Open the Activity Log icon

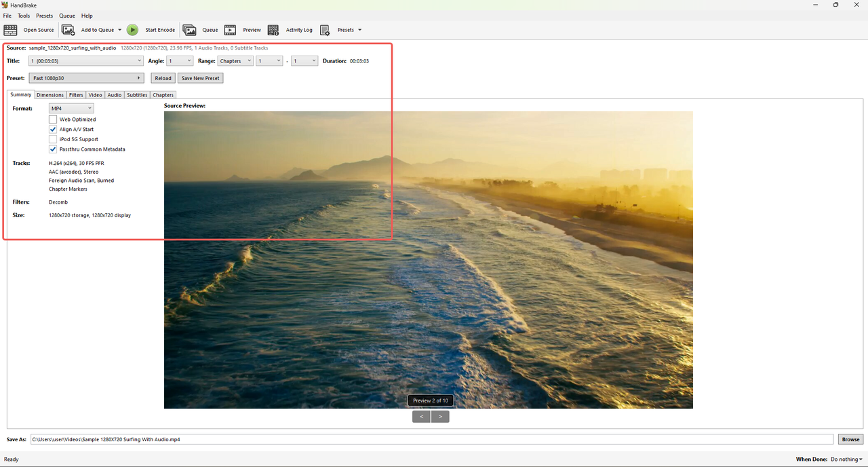(273, 30)
